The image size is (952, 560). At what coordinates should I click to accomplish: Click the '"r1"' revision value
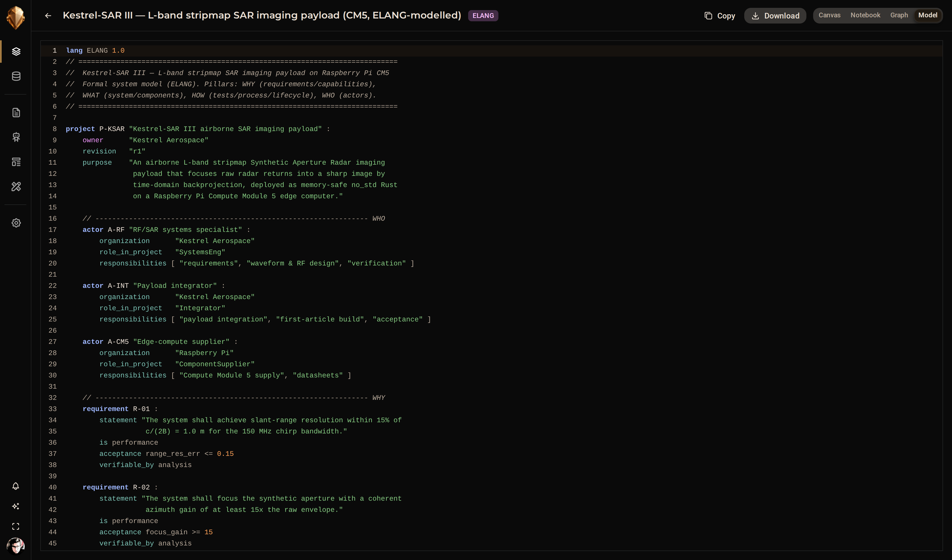pos(137,151)
